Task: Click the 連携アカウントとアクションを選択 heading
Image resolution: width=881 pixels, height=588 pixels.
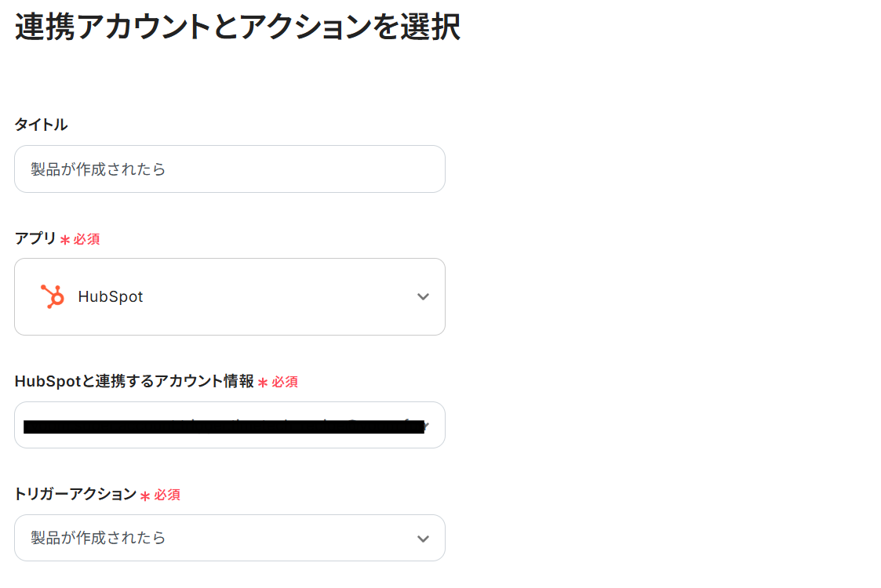Action: click(x=237, y=28)
